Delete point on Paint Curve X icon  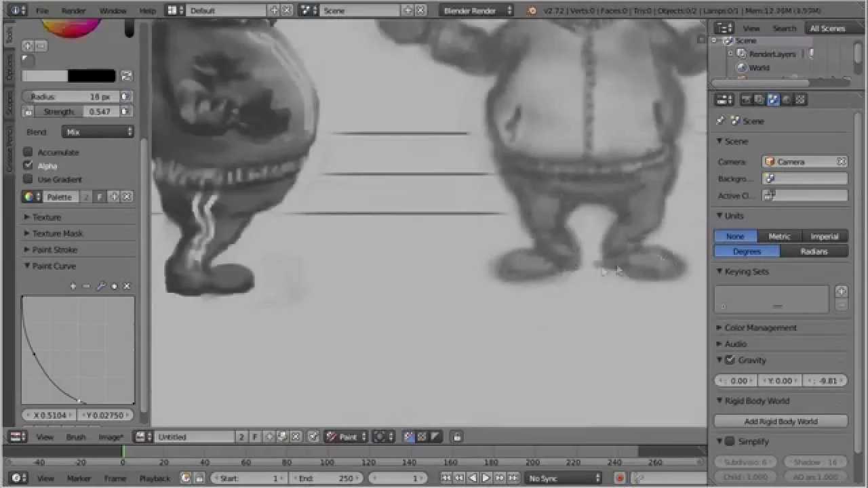pyautogui.click(x=127, y=286)
